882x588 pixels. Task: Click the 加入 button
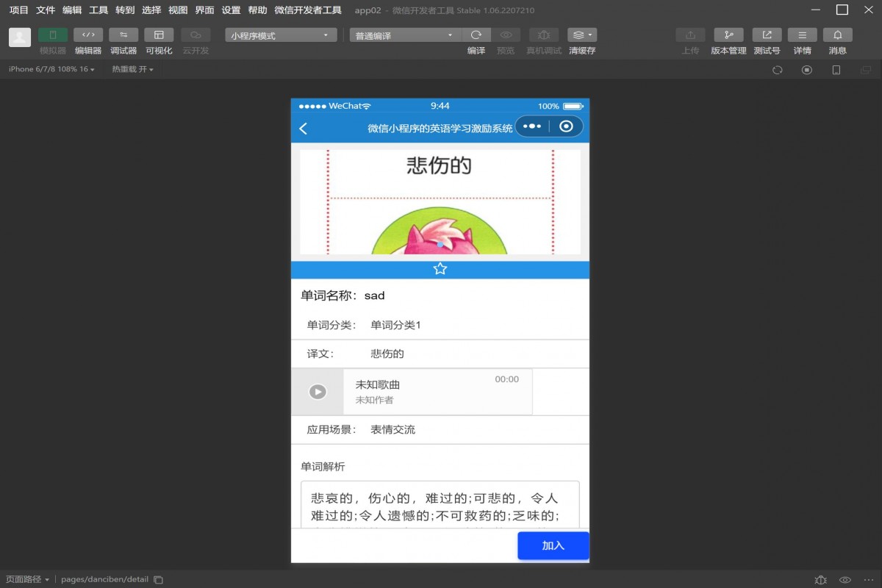[x=553, y=545]
